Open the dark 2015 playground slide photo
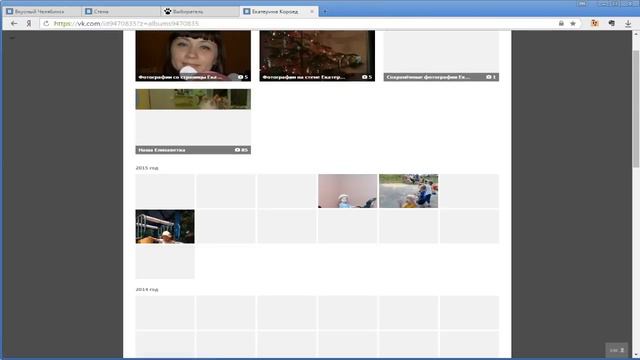640x360 pixels. [x=165, y=227]
